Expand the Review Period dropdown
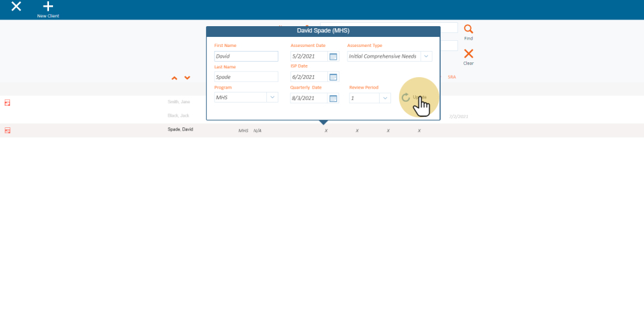Image resolution: width=644 pixels, height=315 pixels. (x=384, y=98)
